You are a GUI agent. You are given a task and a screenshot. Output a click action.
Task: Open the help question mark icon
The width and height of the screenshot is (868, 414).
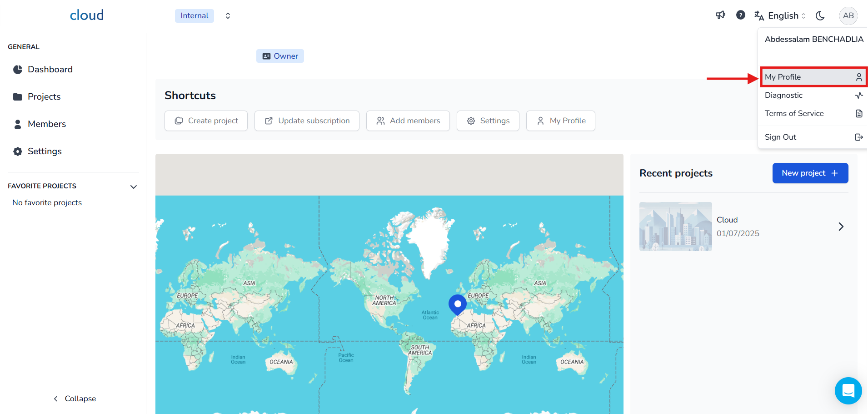click(740, 15)
